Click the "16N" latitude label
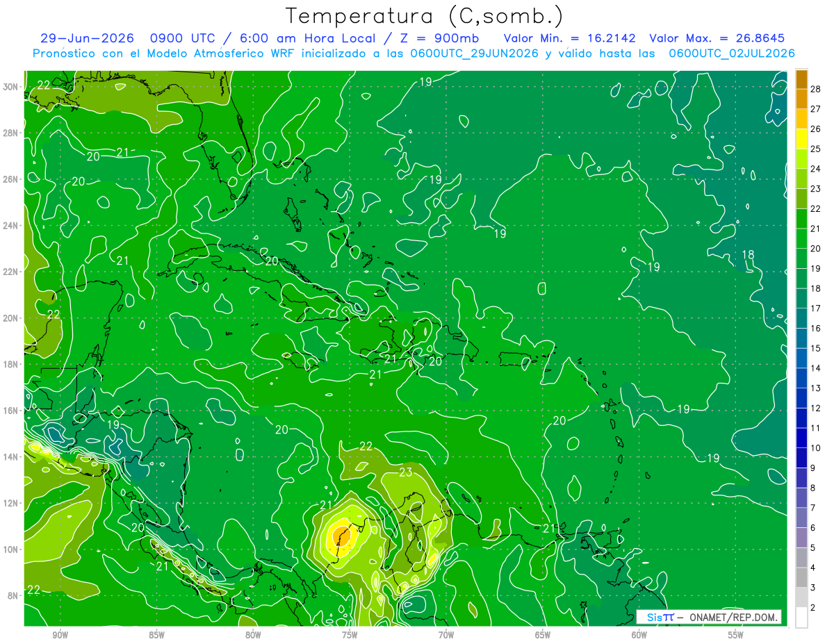834x644 pixels. 10,411
